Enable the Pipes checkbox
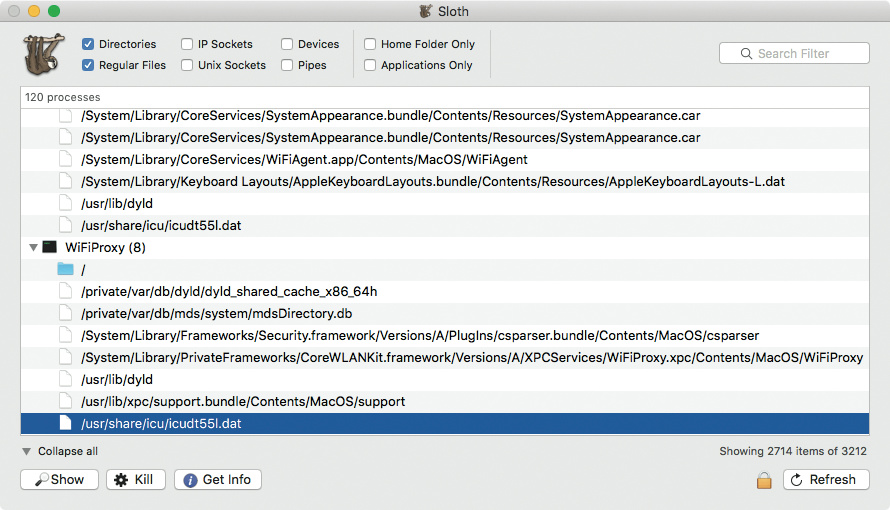Screen dimensions: 890x510 (x=287, y=65)
